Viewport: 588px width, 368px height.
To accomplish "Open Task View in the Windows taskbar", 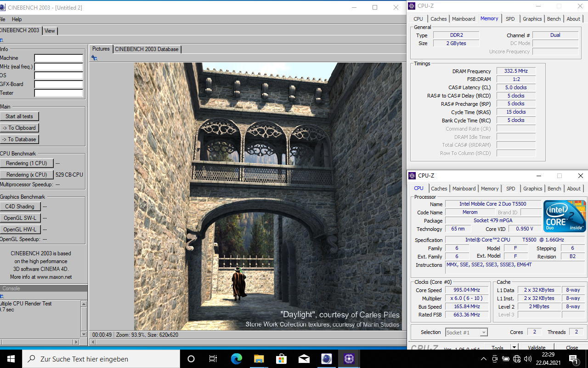I will coord(213,359).
